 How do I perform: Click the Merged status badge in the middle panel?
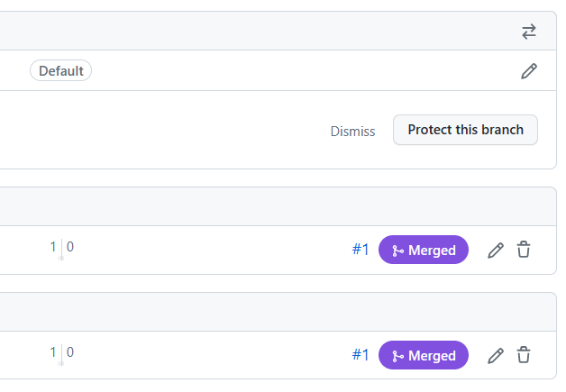pos(424,251)
